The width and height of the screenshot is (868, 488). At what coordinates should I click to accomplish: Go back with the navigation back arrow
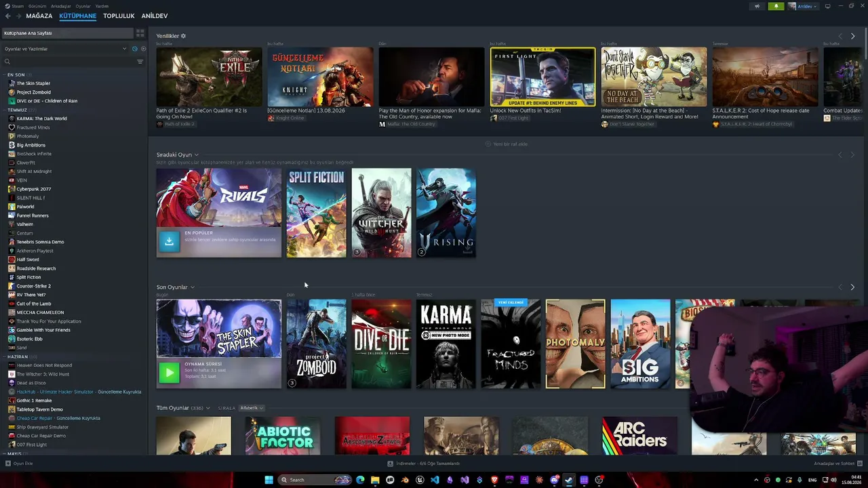(8, 16)
